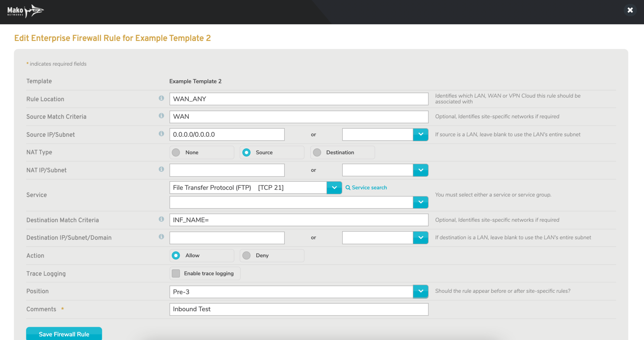Click the info icon beside NAT IP/Subnet

coord(161,169)
